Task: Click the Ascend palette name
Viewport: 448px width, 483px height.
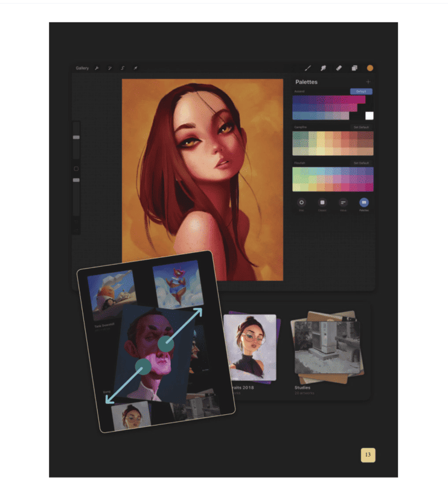Action: click(299, 92)
